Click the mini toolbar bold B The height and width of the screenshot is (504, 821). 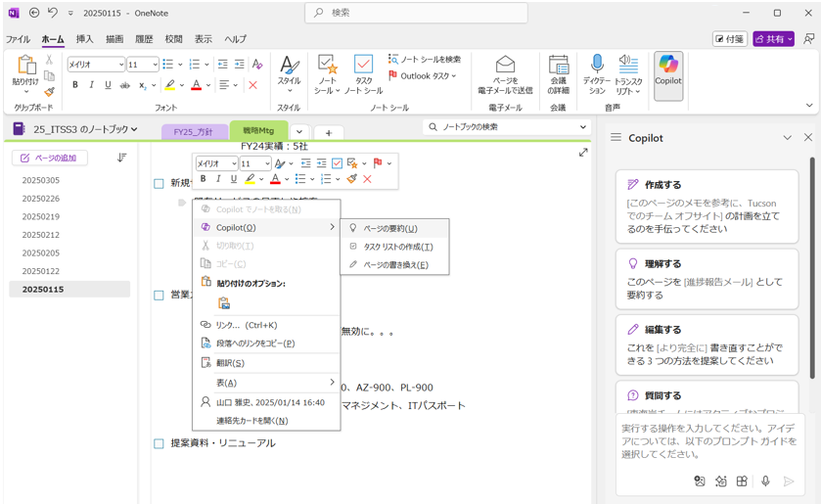pos(204,179)
